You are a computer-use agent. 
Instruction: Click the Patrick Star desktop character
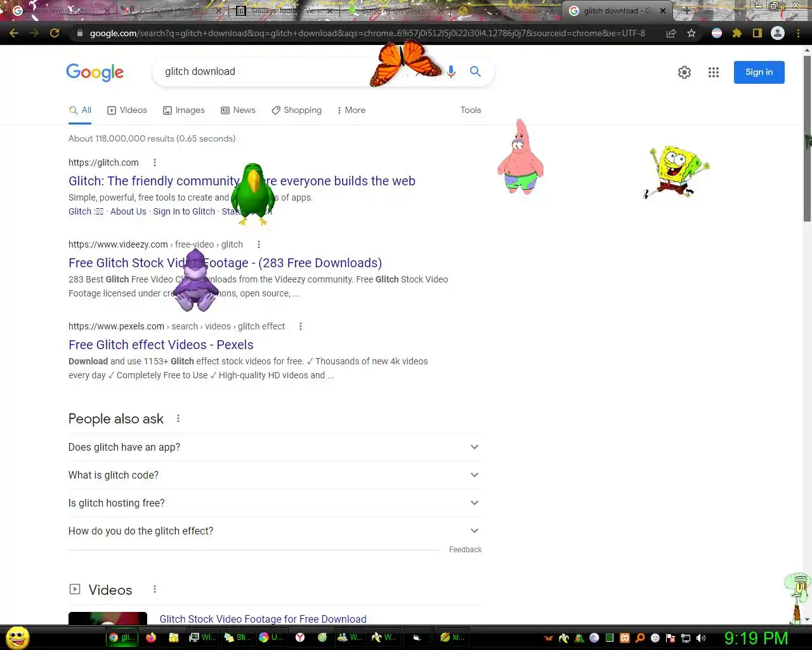(520, 157)
